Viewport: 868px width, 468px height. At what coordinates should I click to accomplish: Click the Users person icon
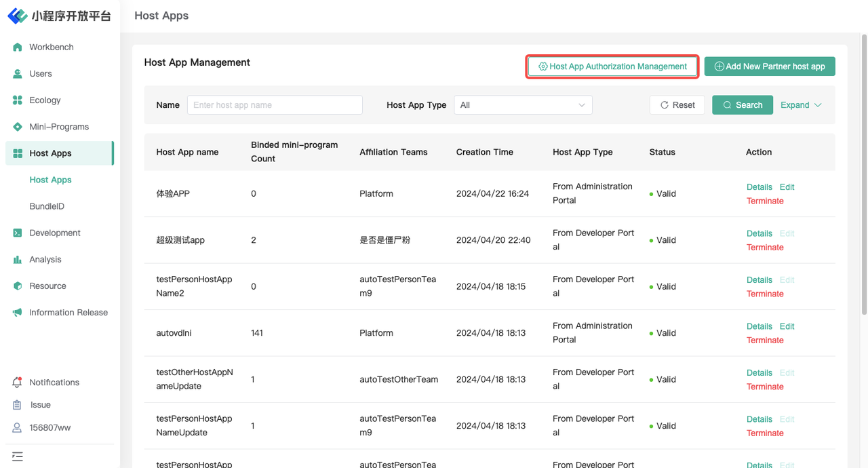click(x=18, y=74)
